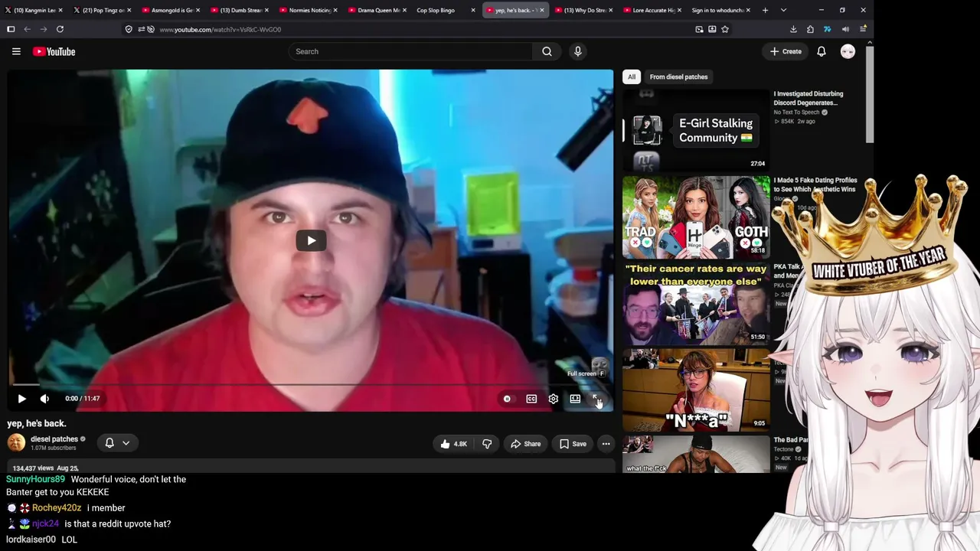Open the 9:05 courtroom video thumbnail
Viewport: 980px width, 551px height.
click(696, 390)
